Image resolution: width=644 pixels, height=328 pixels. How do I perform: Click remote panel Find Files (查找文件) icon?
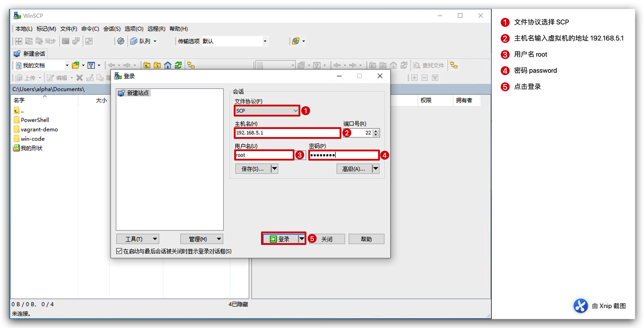pos(416,66)
